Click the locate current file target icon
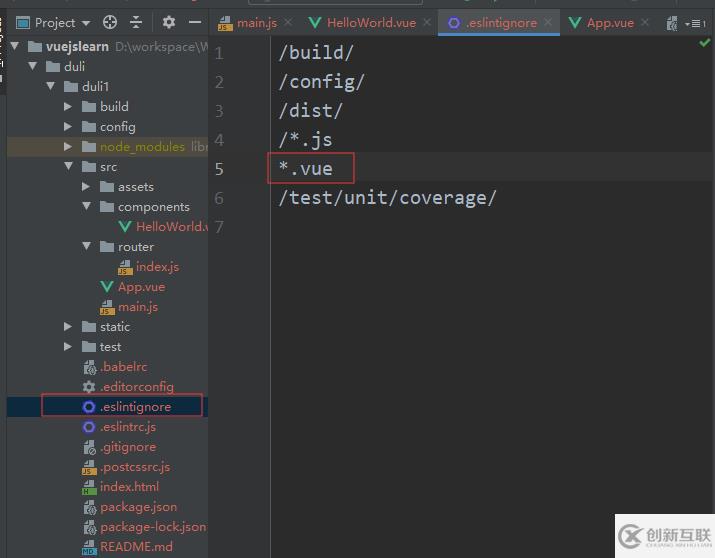The image size is (715, 558). tap(110, 22)
